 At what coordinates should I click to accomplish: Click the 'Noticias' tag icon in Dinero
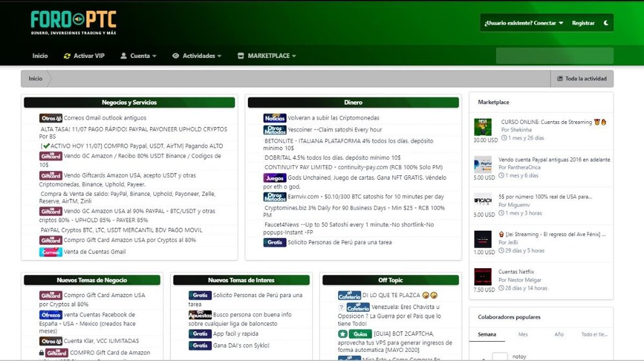click(x=274, y=118)
